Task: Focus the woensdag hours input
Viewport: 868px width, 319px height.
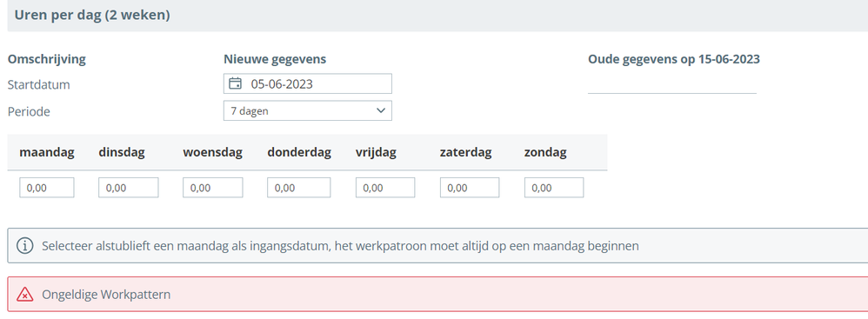Action: tap(212, 188)
